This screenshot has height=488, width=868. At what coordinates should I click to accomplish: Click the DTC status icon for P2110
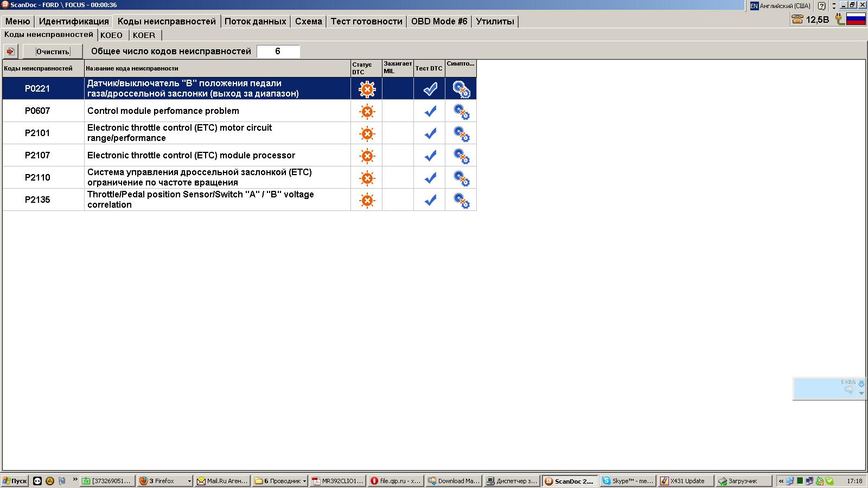click(367, 178)
